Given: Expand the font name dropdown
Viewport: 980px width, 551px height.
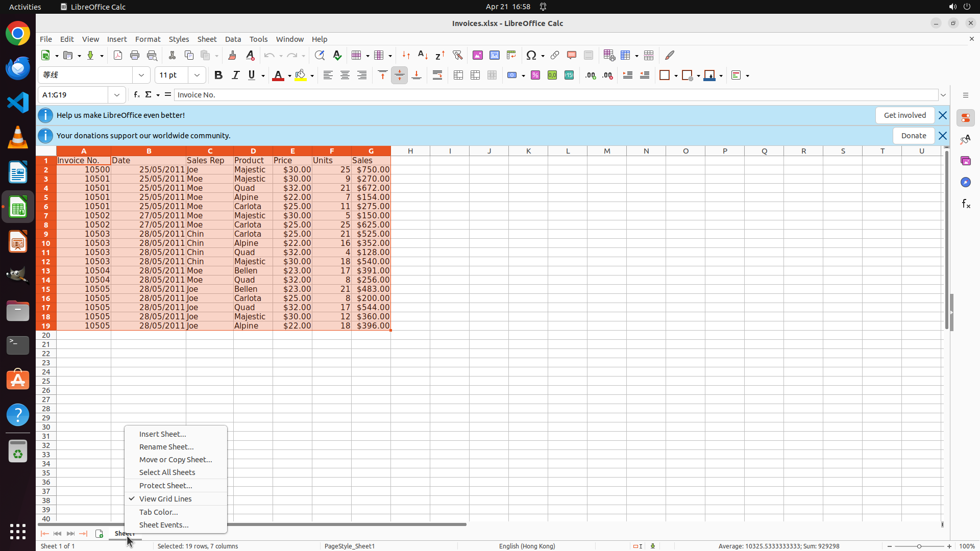Looking at the screenshot, I should pos(141,76).
